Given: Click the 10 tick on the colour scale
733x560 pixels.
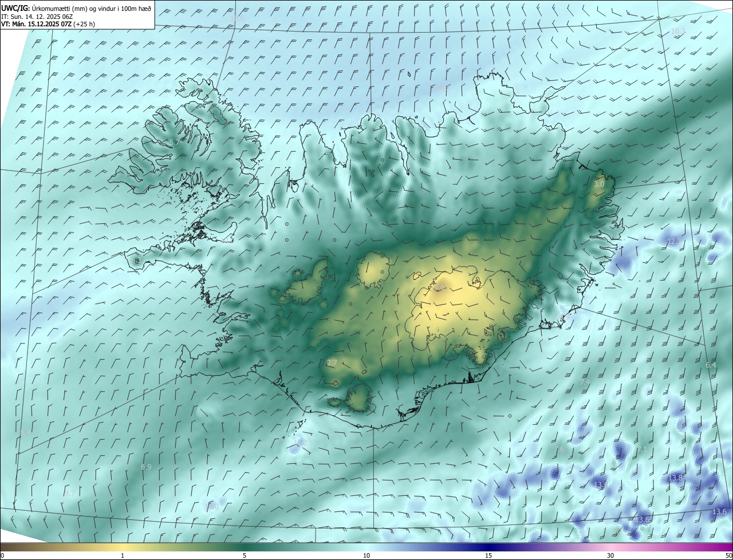Looking at the screenshot, I should click(x=366, y=555).
